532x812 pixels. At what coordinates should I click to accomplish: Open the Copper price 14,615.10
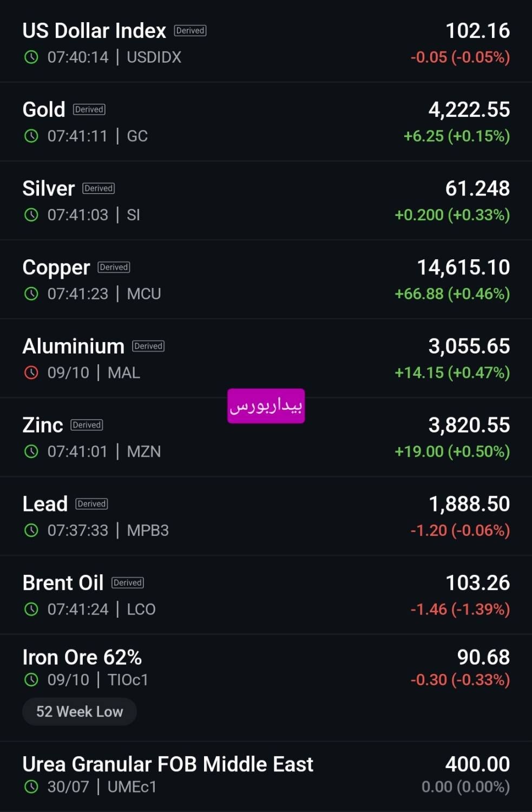[x=463, y=267]
